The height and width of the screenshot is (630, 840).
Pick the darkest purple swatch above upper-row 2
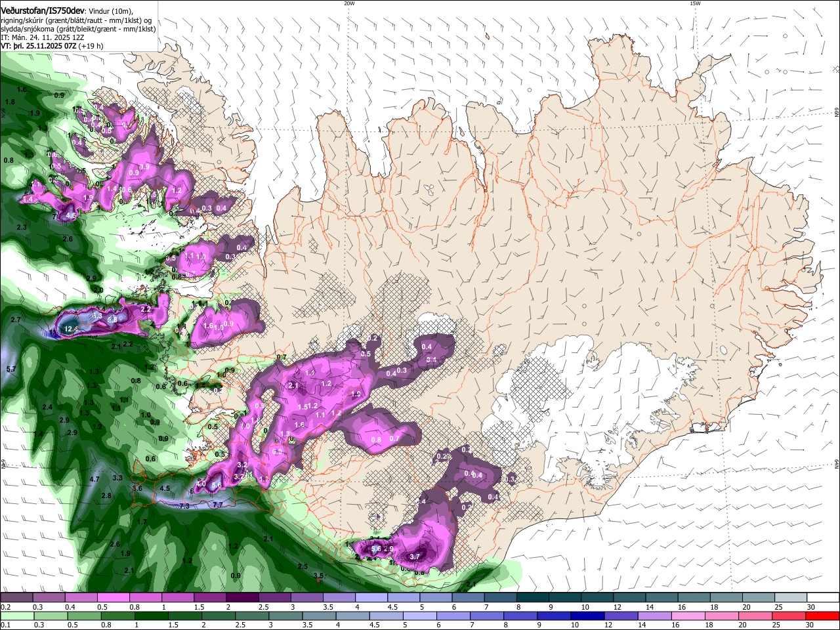(x=243, y=598)
